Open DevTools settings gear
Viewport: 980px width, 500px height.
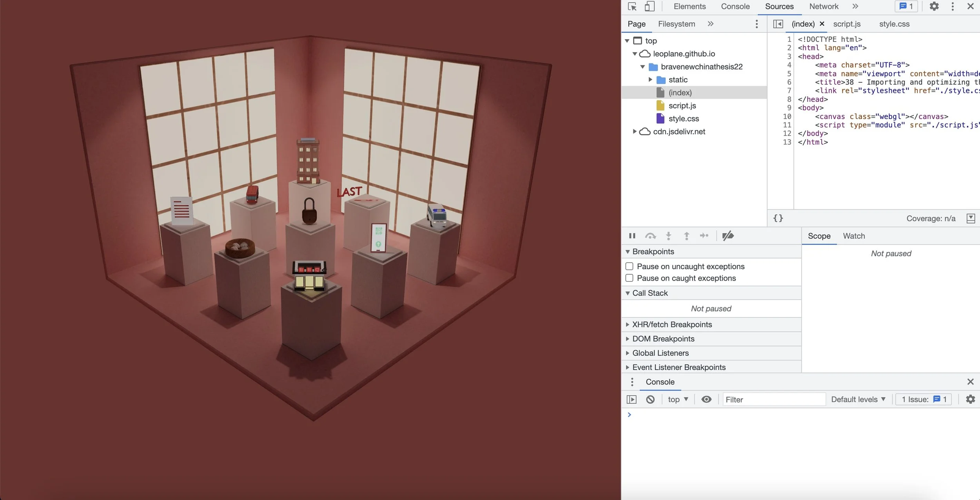click(934, 7)
